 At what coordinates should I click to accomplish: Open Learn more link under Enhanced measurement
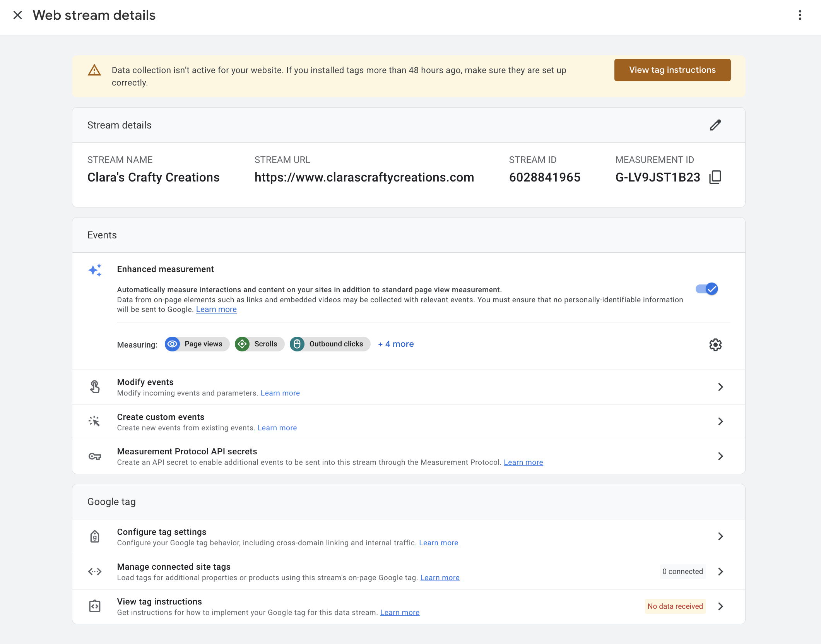click(216, 310)
